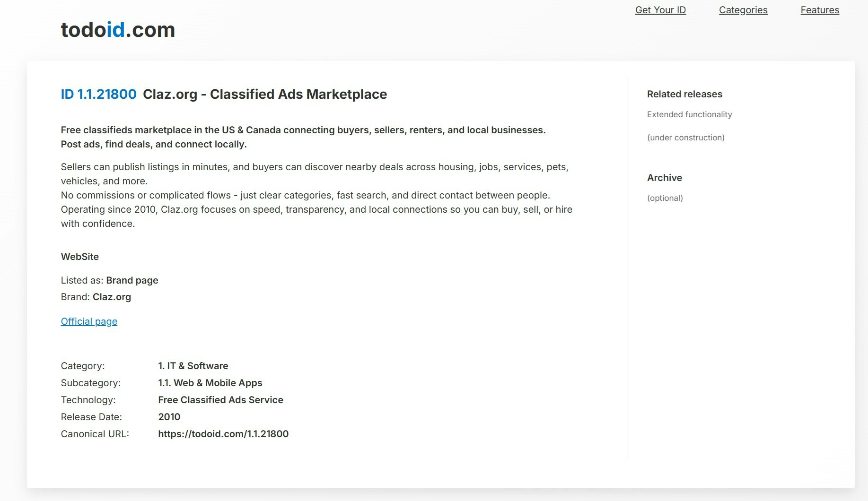Expand the Archive section
Viewport: 868px width, 501px height.
665,178
